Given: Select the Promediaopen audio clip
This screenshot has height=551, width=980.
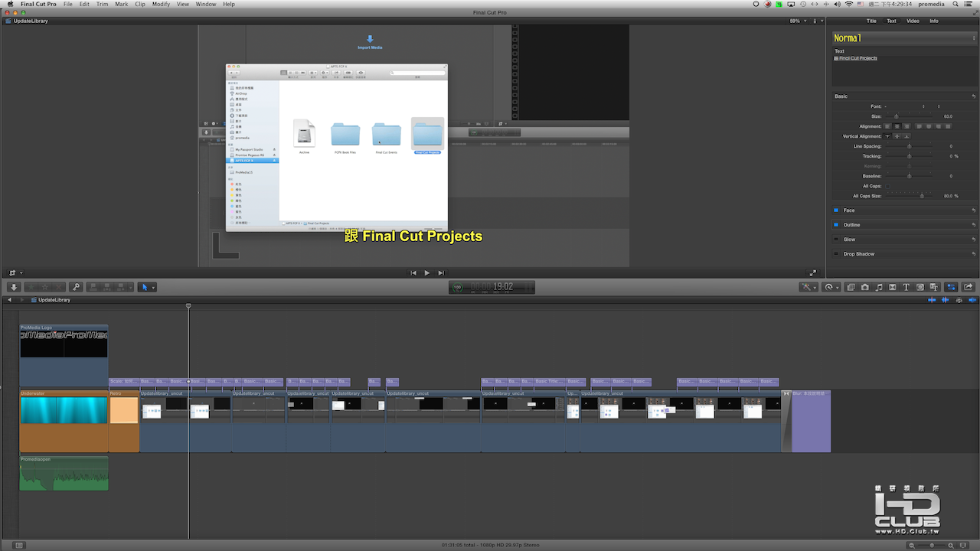Looking at the screenshot, I should point(64,473).
